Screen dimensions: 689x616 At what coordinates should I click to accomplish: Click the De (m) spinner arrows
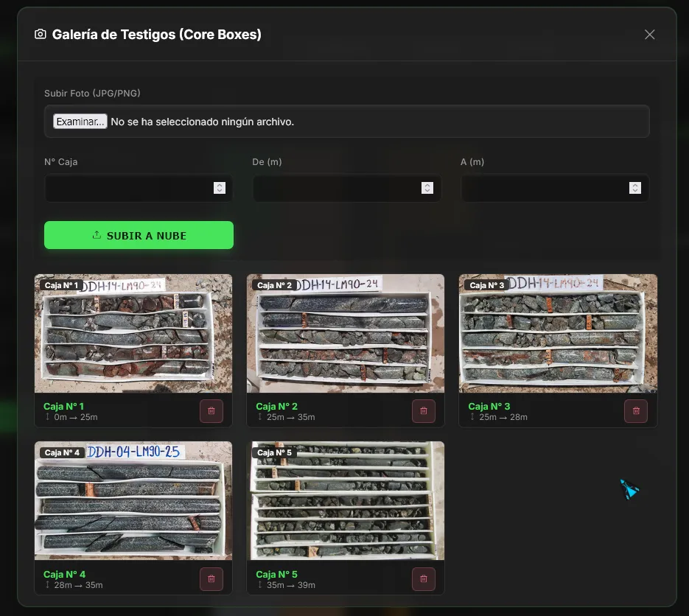point(427,188)
